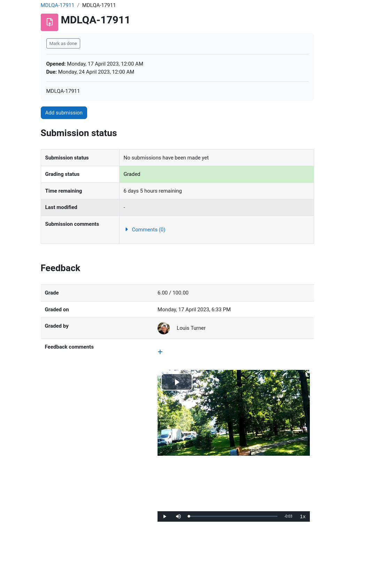The height and width of the screenshot is (588, 390).
Task: Click the green Graded status cell
Action: coord(216,174)
